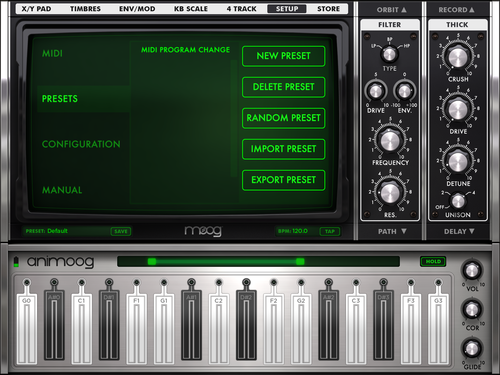Click the SAVE preset button
Screen dimensions: 500x375
coord(121,231)
